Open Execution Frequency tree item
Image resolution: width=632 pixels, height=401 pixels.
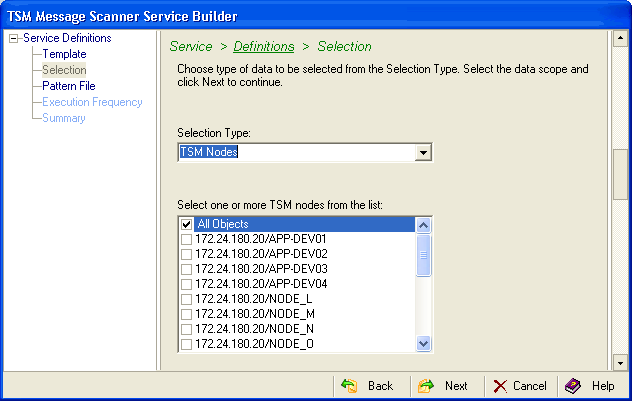tap(92, 102)
